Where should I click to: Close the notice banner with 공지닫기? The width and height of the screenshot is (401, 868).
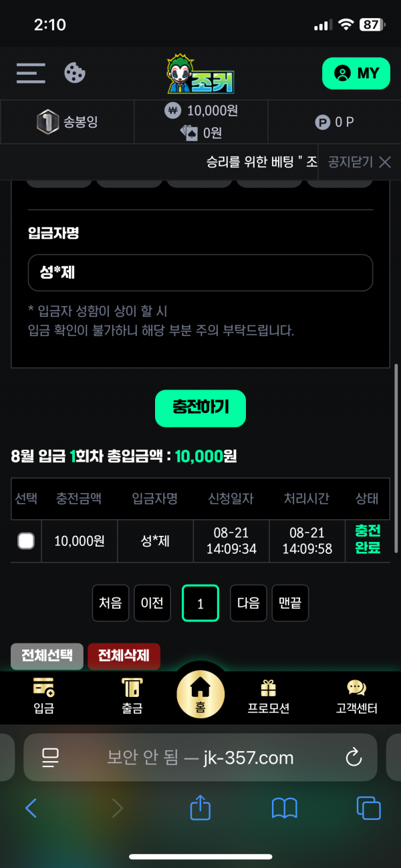coord(359,162)
